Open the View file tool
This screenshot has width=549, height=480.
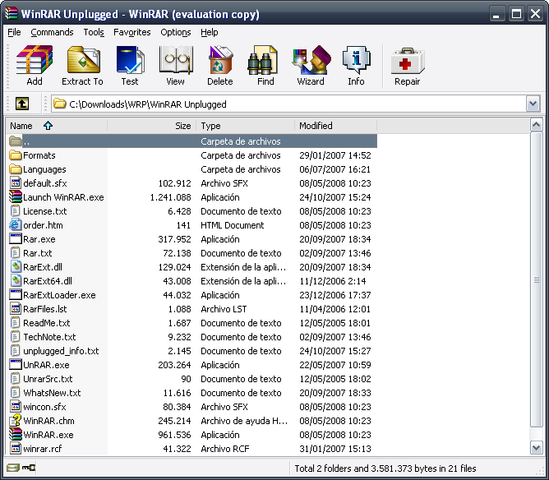[175, 65]
